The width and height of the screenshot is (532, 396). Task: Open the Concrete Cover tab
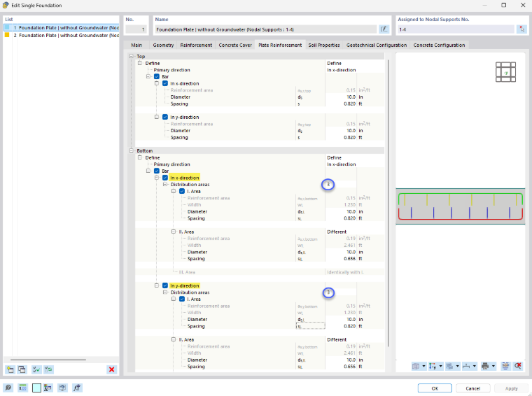pos(235,45)
